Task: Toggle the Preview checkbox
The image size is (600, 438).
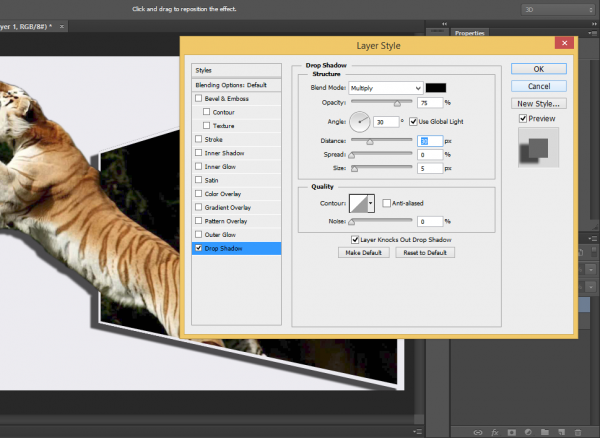Action: [x=523, y=119]
